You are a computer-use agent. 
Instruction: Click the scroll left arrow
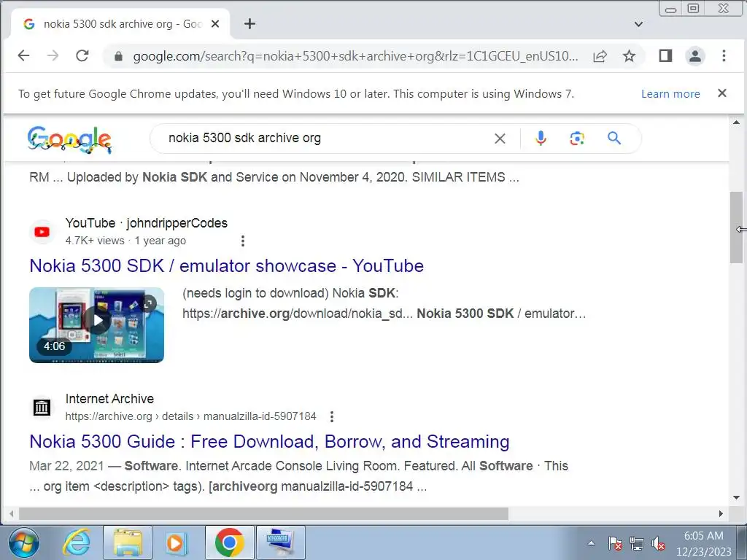pos(12,514)
